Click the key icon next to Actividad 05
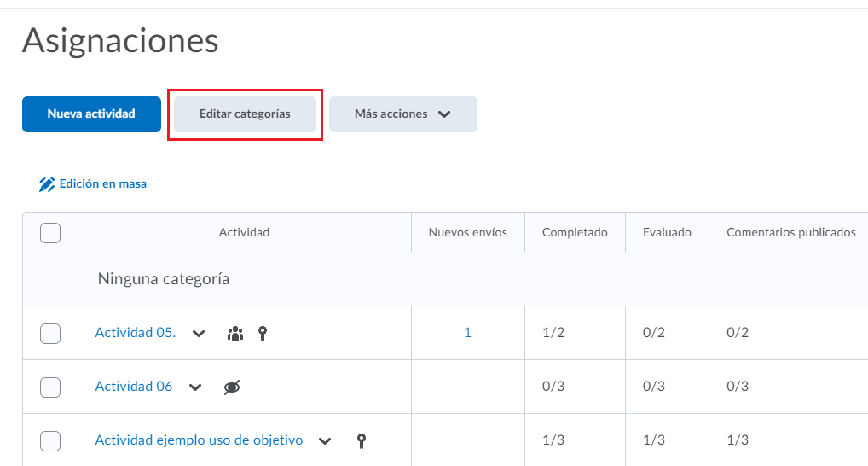This screenshot has width=868, height=466. (263, 334)
